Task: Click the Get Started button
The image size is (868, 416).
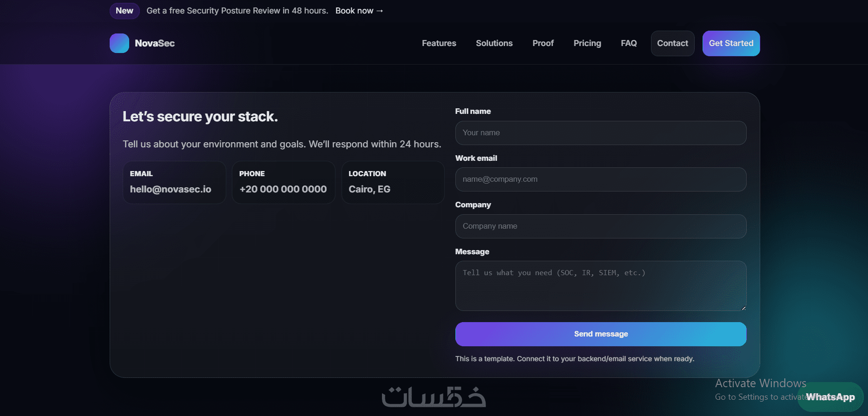Action: [x=731, y=43]
